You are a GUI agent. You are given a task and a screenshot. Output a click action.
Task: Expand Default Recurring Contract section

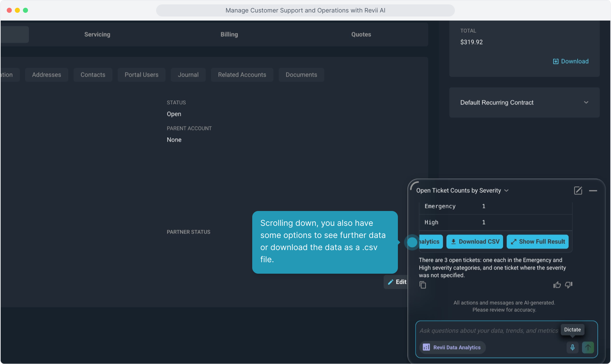pyautogui.click(x=586, y=102)
